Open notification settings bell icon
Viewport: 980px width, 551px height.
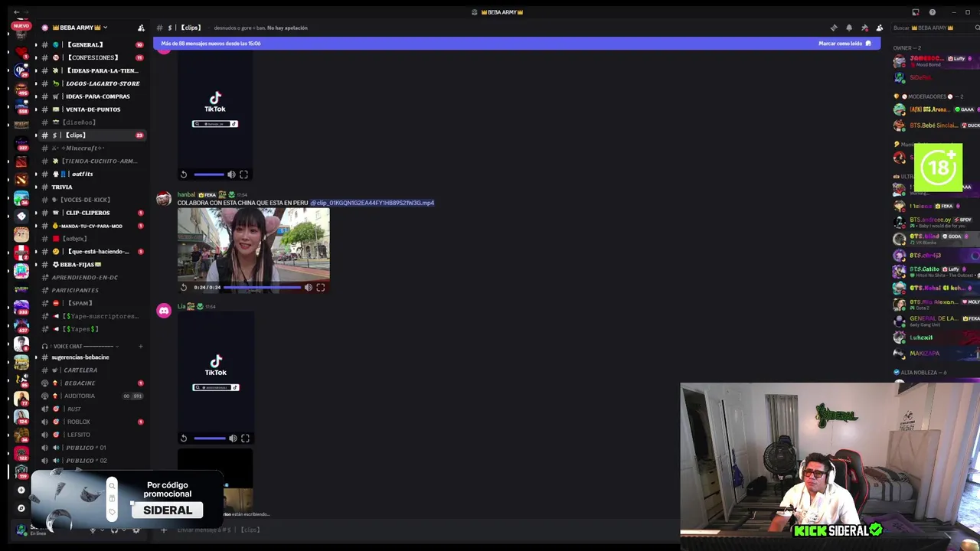(849, 28)
